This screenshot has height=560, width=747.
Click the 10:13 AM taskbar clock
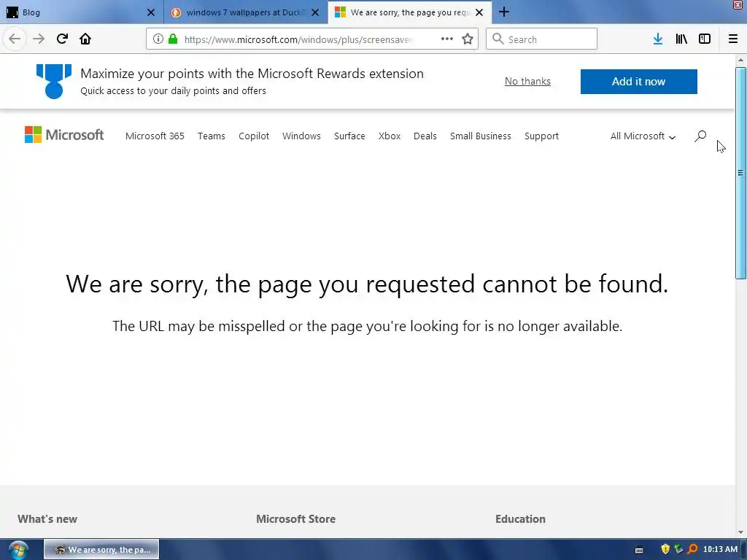coord(720,550)
